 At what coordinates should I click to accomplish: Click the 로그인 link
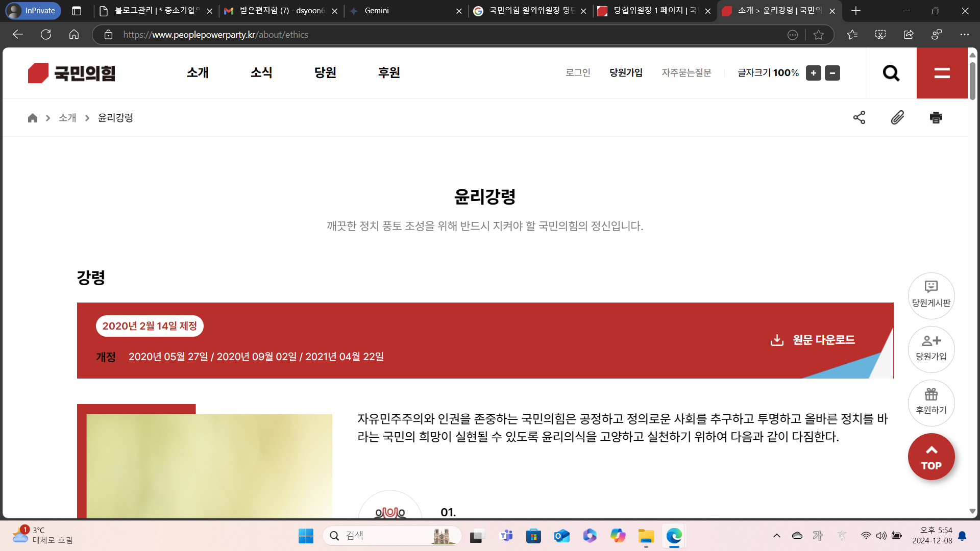coord(578,72)
